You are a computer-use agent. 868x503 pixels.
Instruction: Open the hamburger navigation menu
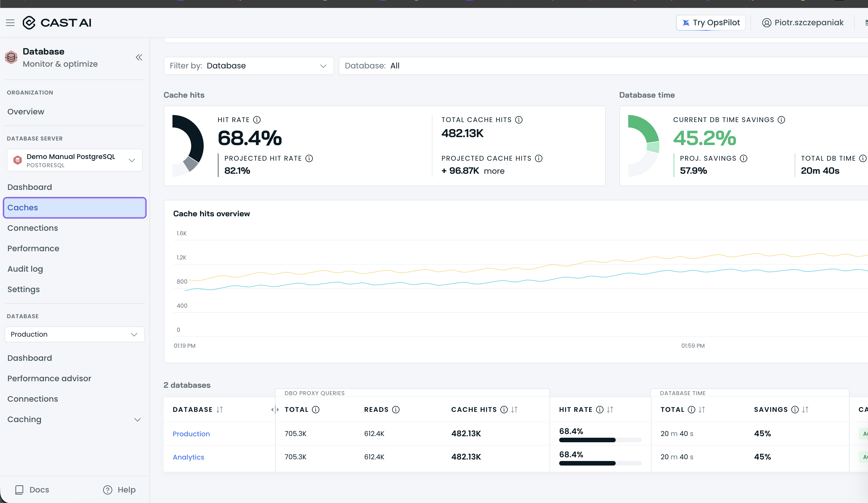10,23
